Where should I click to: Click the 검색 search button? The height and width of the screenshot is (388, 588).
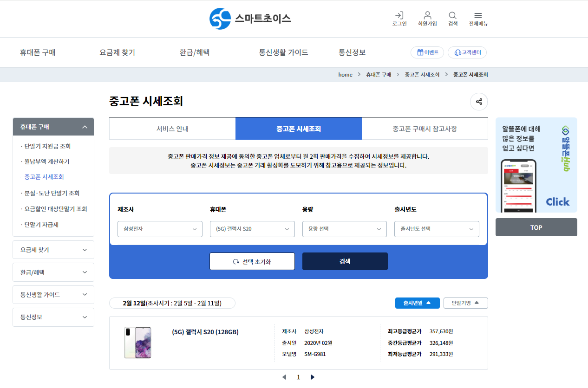coord(345,261)
